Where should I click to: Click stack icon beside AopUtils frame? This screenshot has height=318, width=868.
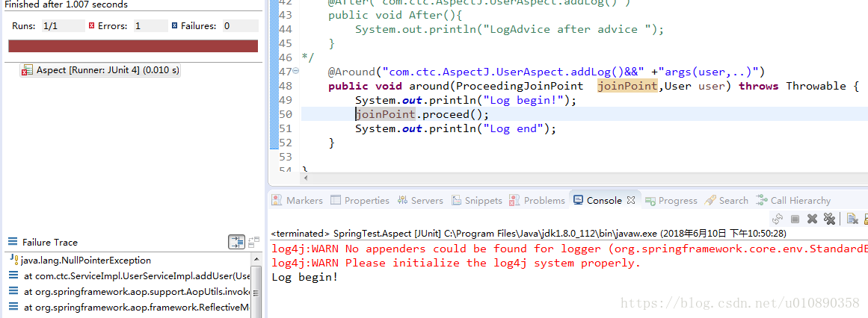pos(13,291)
